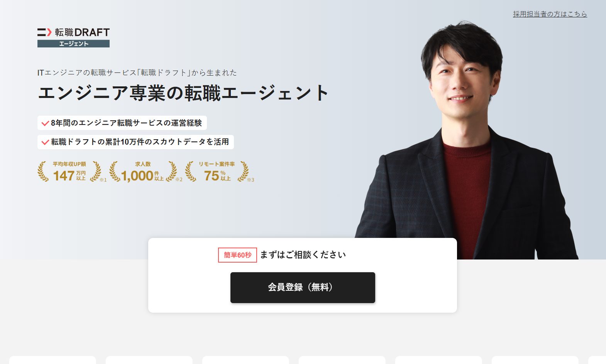
Task: Click the エンジニア専業の転職エージェント headline
Action: [x=183, y=93]
